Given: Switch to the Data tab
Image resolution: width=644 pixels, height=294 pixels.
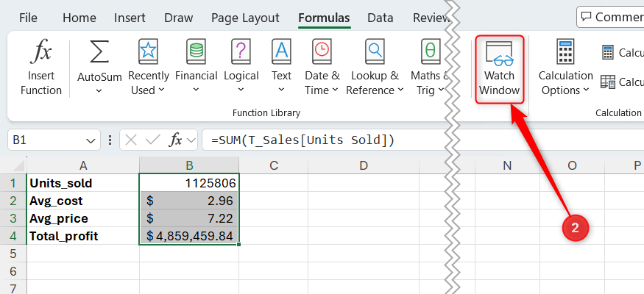Looking at the screenshot, I should tap(380, 18).
